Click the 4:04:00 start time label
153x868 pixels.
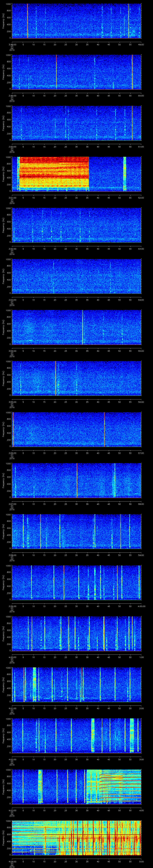[12, 861]
